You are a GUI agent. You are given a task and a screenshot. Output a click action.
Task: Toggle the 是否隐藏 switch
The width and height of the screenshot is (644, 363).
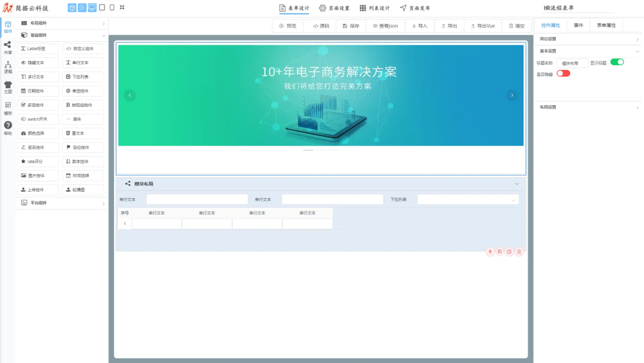pyautogui.click(x=563, y=73)
